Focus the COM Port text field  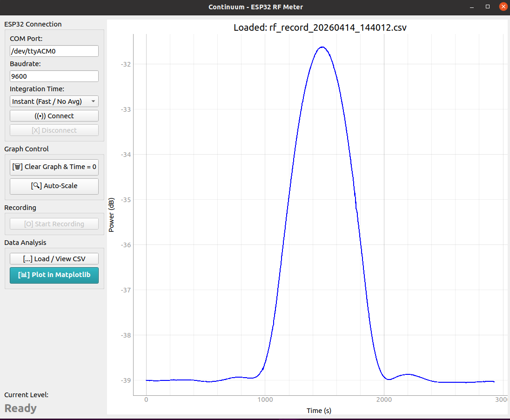54,51
